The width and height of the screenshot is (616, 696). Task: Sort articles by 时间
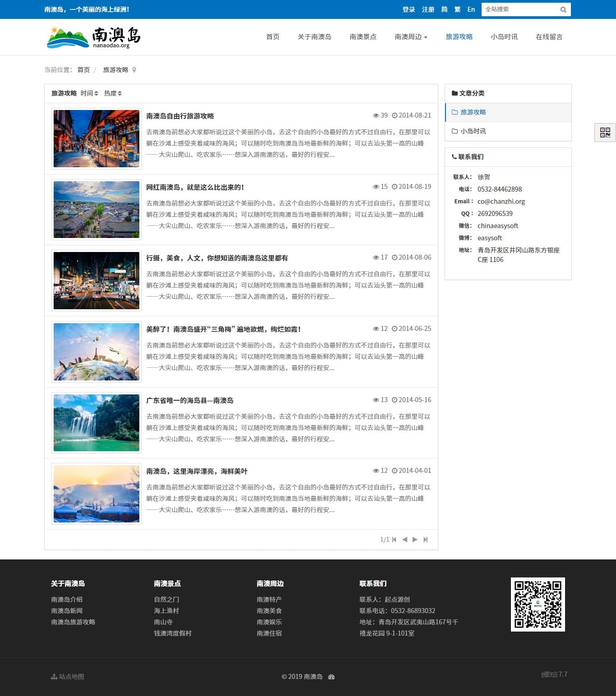click(89, 93)
